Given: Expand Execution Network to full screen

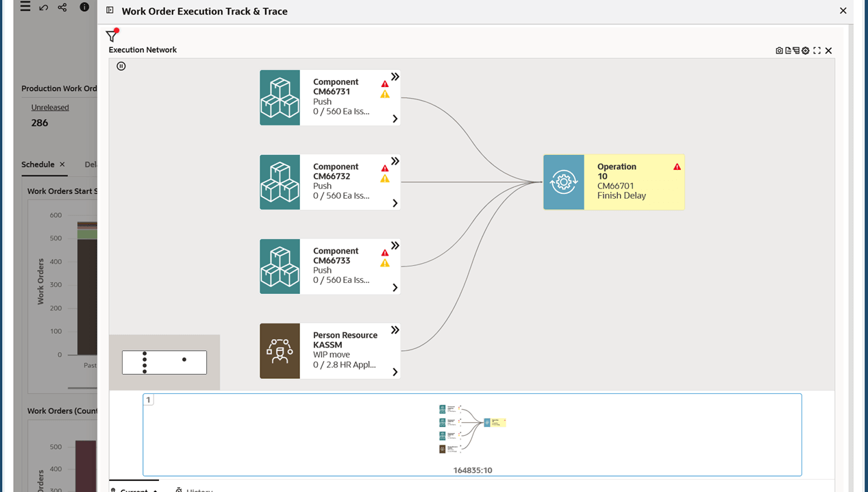Looking at the screenshot, I should pos(817,51).
